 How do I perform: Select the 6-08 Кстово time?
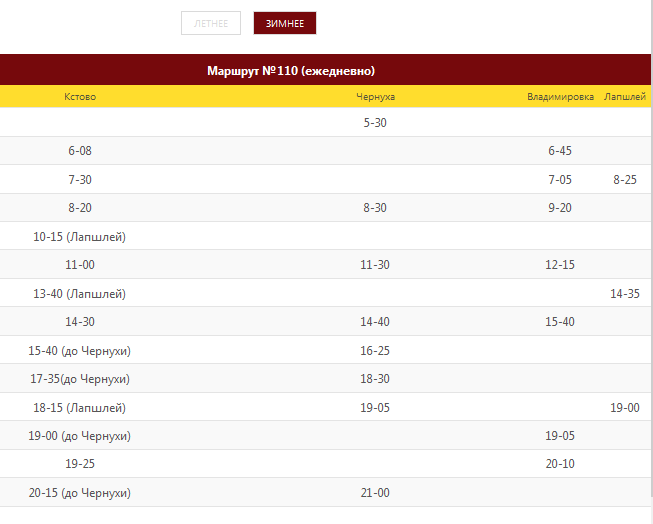80,151
